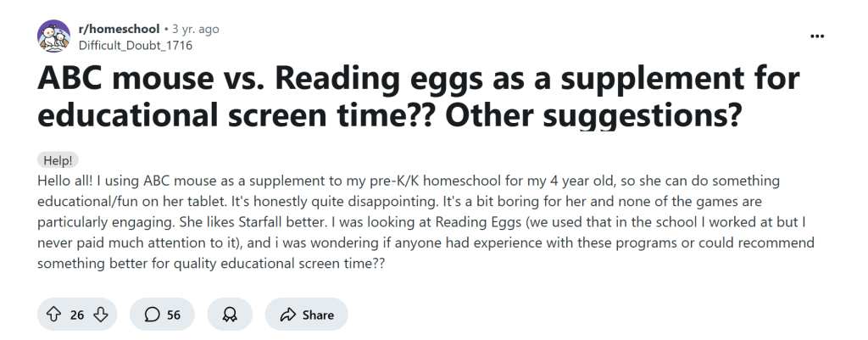The height and width of the screenshot is (340, 868).
Task: Click the share arrow icon
Action: (287, 315)
